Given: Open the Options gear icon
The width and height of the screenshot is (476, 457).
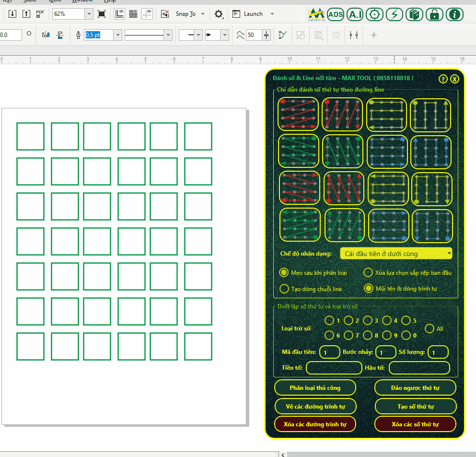Looking at the screenshot, I should pos(219,14).
